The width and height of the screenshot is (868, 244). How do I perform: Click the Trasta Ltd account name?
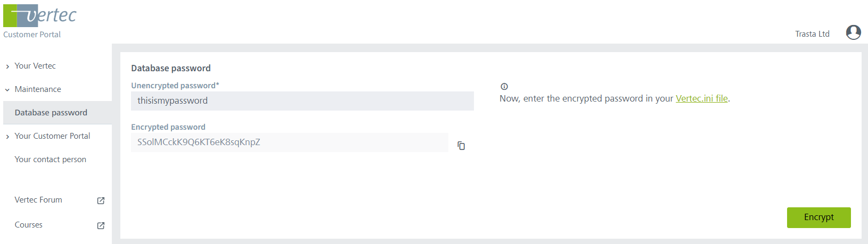click(x=812, y=34)
